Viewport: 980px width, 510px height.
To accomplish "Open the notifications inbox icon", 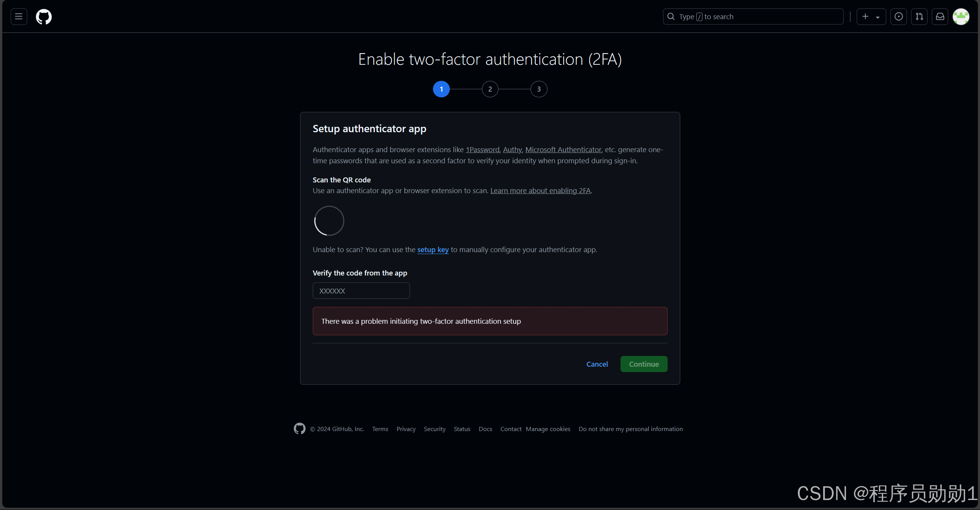I will pos(940,16).
